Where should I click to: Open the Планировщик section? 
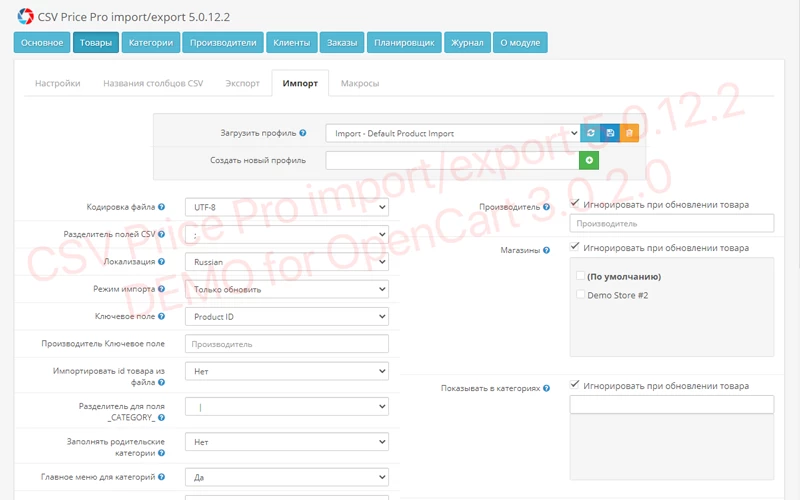coord(404,42)
